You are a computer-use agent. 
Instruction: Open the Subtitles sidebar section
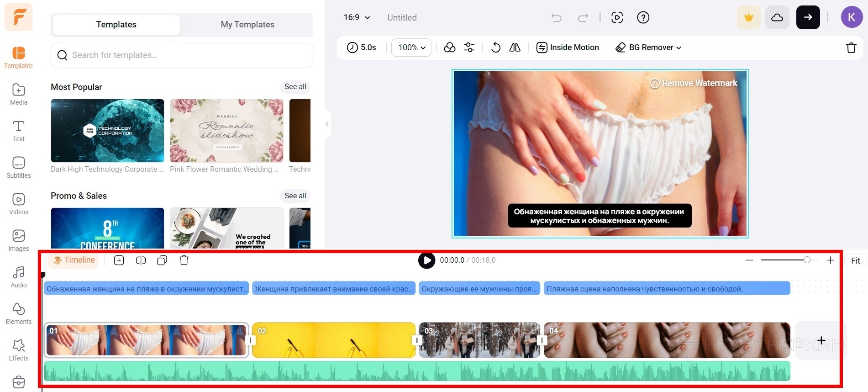[x=18, y=167]
